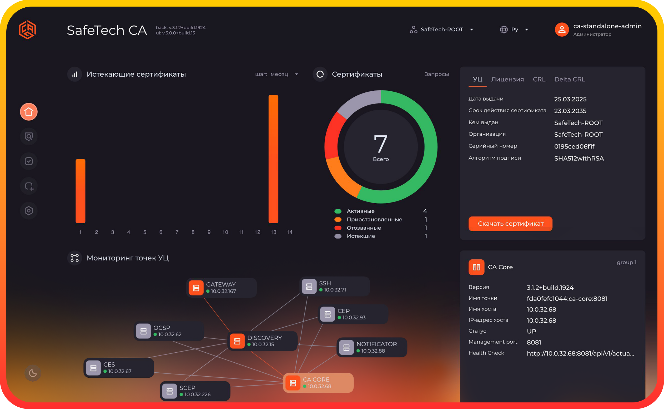664x409 pixels.
Task: Open the ca-standalone-admin user menu
Action: 598,30
